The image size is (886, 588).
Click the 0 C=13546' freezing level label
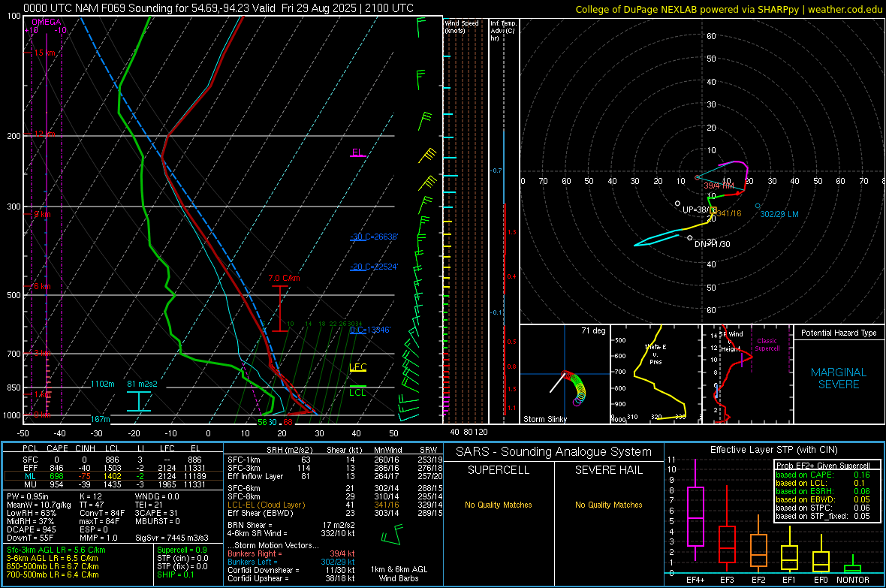[370, 330]
